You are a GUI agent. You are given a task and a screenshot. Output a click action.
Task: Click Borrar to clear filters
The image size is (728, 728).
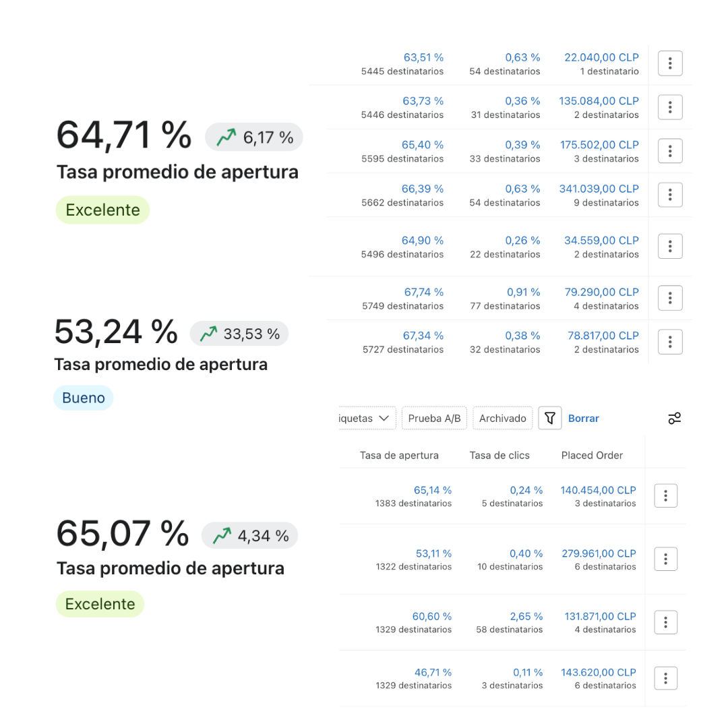point(583,418)
